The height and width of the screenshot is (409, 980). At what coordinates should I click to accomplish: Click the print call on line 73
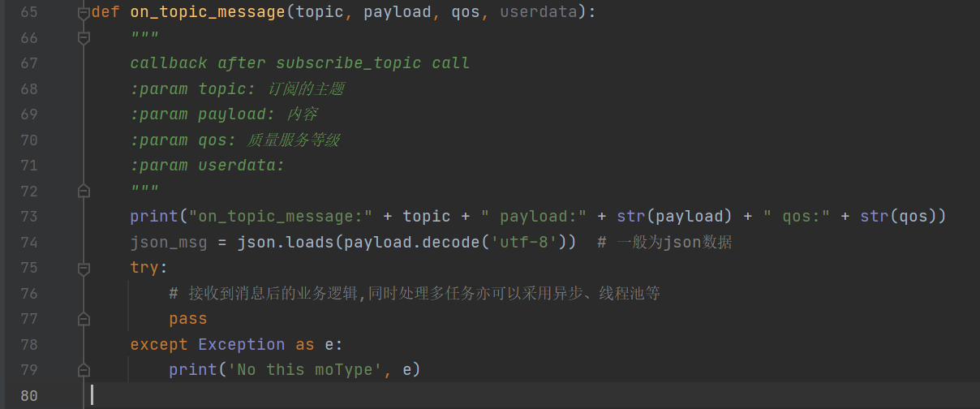click(x=154, y=217)
